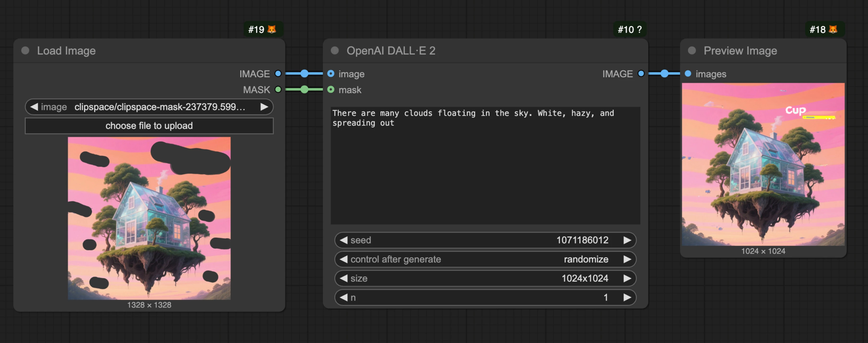
Task: Collapse the Preview Image node
Action: [x=692, y=51]
